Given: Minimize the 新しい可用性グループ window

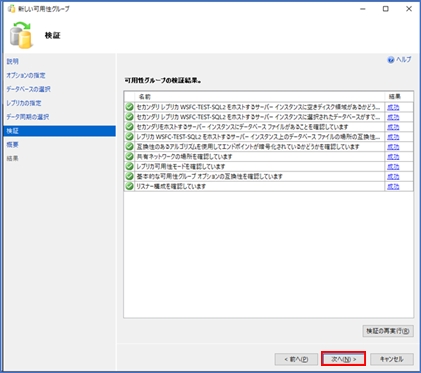Looking at the screenshot, I should [x=363, y=9].
